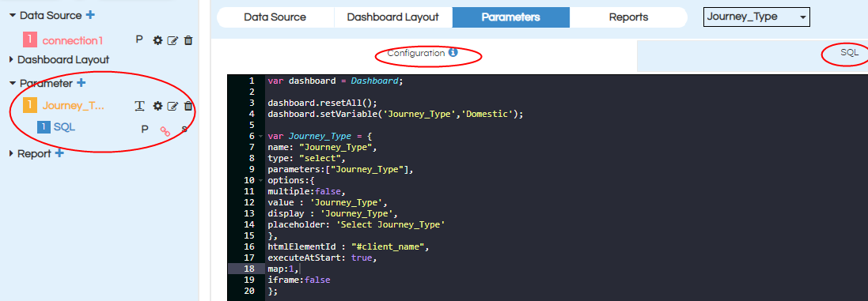Select the Configuration sub-tab

point(415,53)
